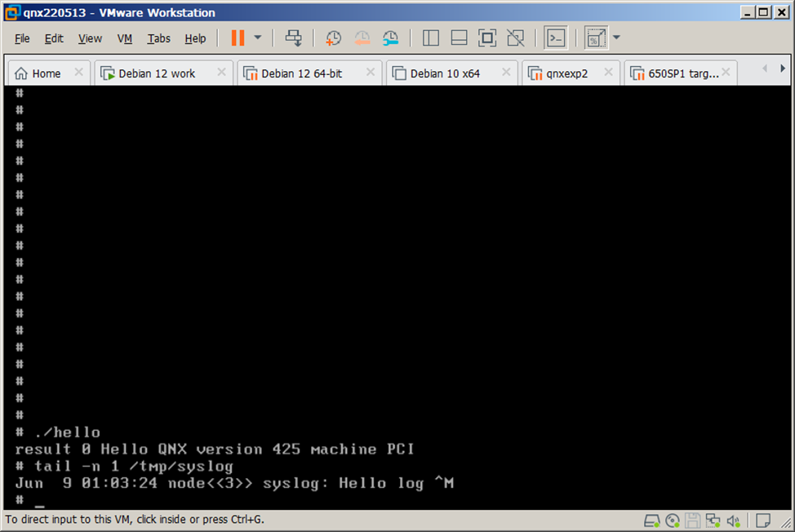Open the VM message log icon
The width and height of the screenshot is (795, 532).
[x=764, y=521]
